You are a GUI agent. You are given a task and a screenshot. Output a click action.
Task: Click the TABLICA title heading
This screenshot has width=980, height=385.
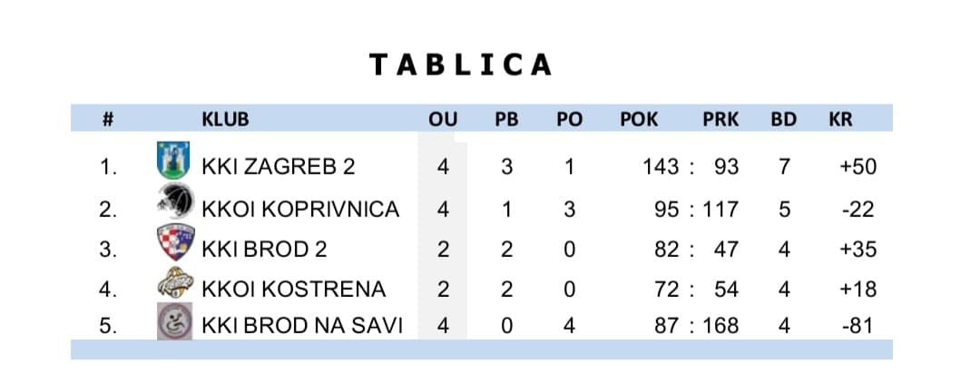pos(461,64)
